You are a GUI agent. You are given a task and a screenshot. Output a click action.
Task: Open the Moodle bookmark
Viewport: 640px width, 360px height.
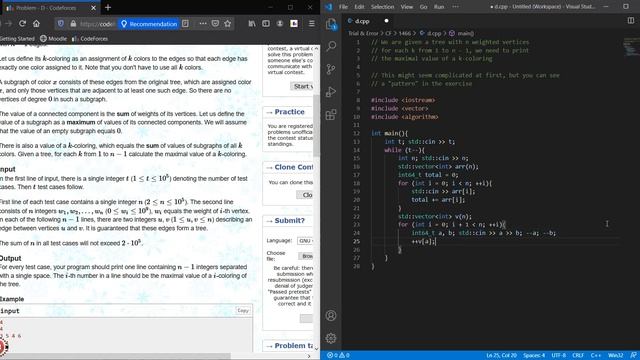[x=53, y=39]
